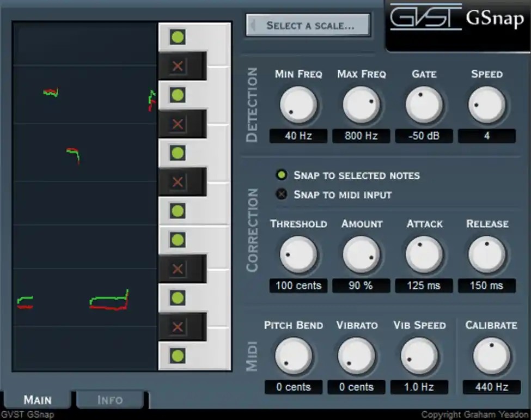Click the Copyright Graham Yeadon text
Image resolution: width=531 pixels, height=420 pixels.
point(475,415)
